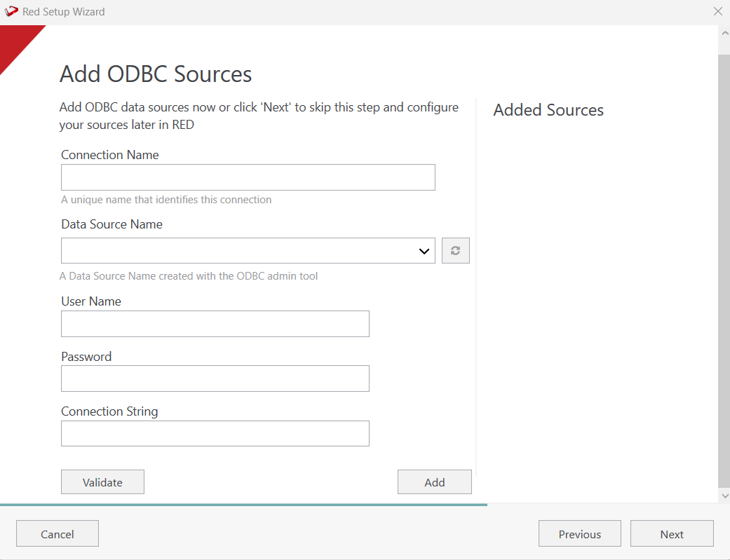Click into the User Name field
Image resolution: width=730 pixels, height=560 pixels.
(x=215, y=324)
